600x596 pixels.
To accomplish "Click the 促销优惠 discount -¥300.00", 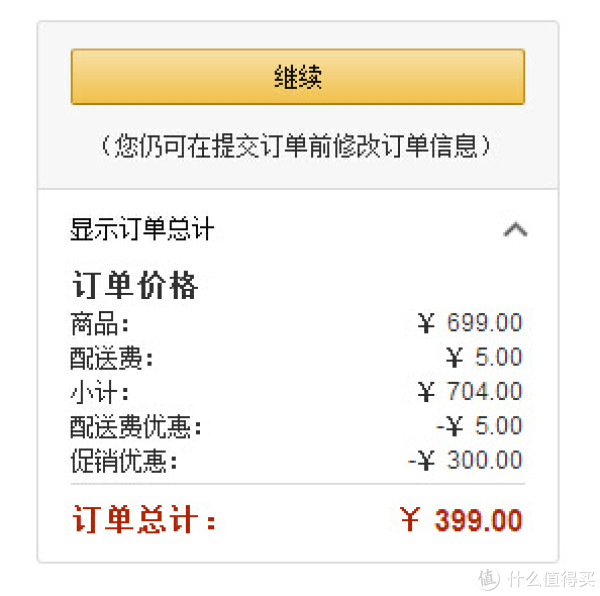I will coord(465,459).
